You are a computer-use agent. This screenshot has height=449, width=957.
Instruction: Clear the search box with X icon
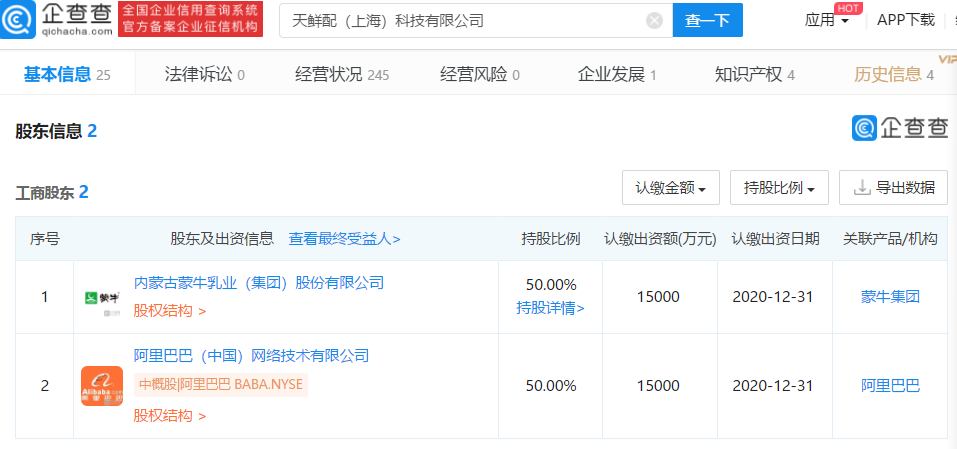[x=654, y=21]
